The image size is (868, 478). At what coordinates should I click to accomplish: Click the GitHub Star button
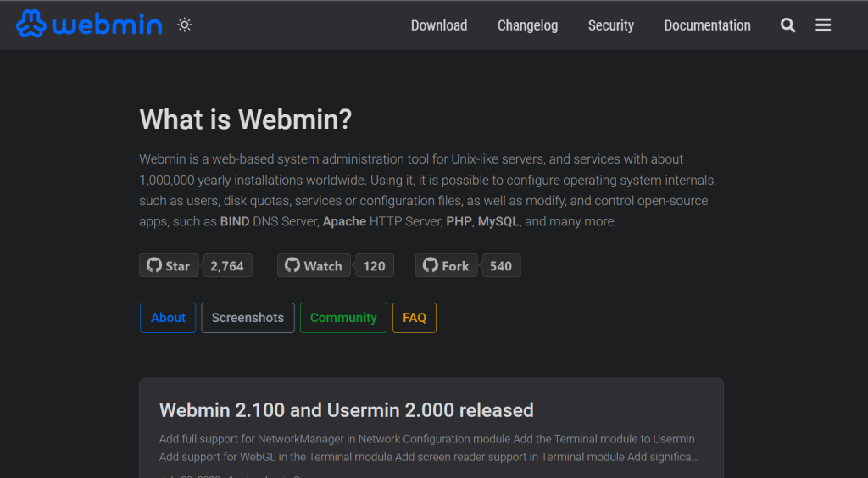click(169, 265)
